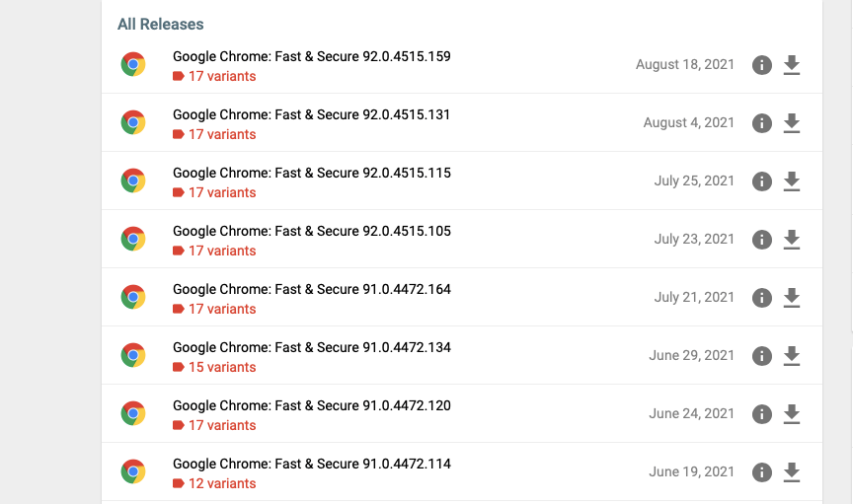Open Google Chrome 91.0.4472.120 release link
The width and height of the screenshot is (853, 504).
(x=312, y=405)
